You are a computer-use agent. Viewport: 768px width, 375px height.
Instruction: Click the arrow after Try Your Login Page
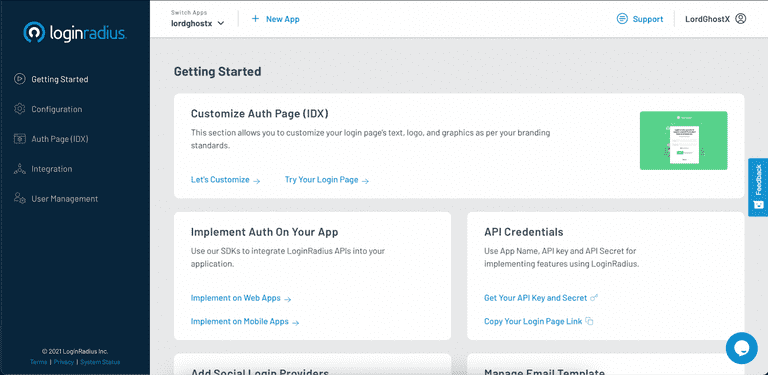(365, 181)
